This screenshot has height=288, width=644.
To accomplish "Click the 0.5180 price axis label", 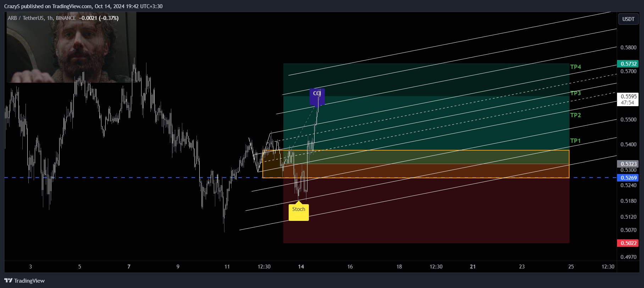I will pyautogui.click(x=628, y=201).
